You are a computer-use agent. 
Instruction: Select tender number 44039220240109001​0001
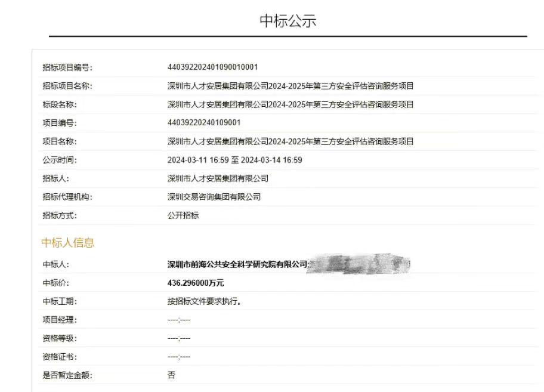pos(213,67)
